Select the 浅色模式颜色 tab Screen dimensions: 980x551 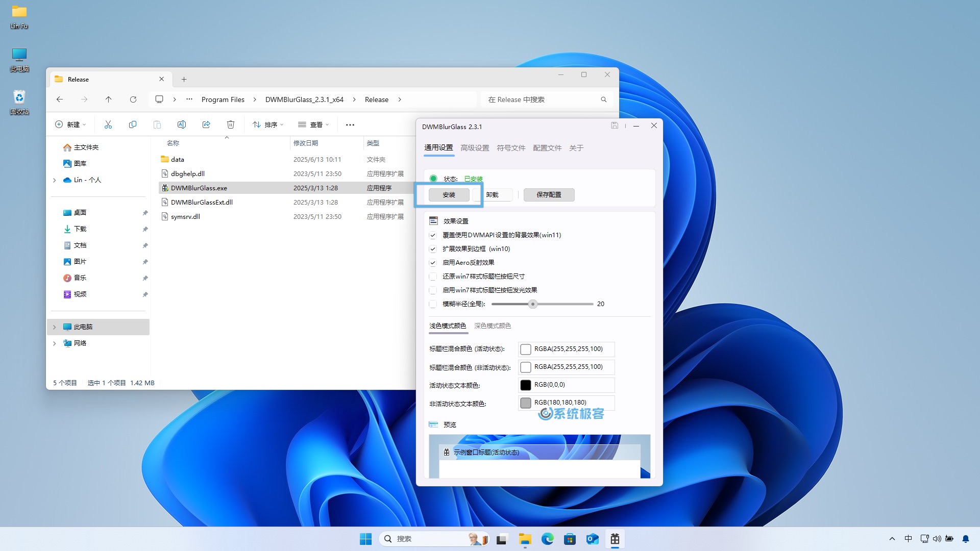(448, 325)
